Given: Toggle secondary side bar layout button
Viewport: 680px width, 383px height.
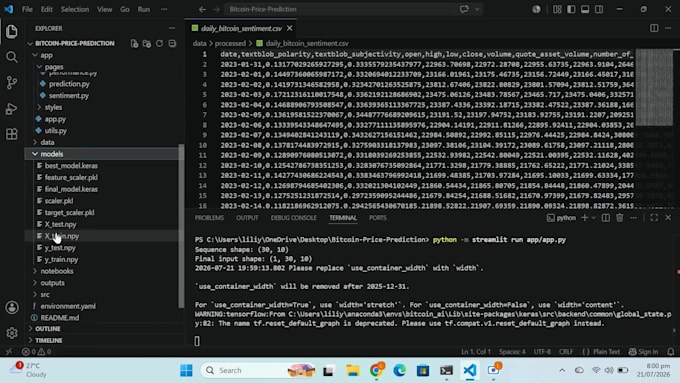Looking at the screenshot, I should pyautogui.click(x=599, y=9).
